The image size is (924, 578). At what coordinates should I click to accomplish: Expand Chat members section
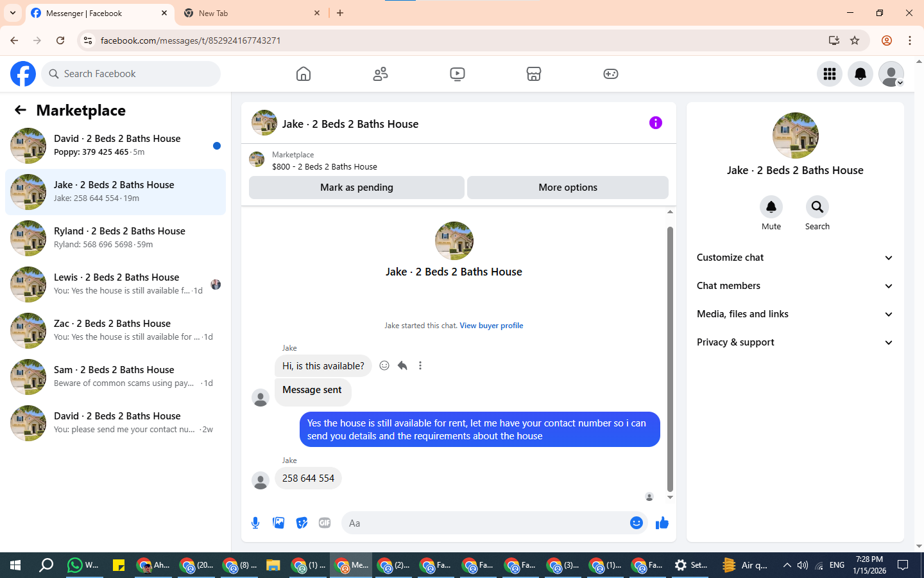795,286
